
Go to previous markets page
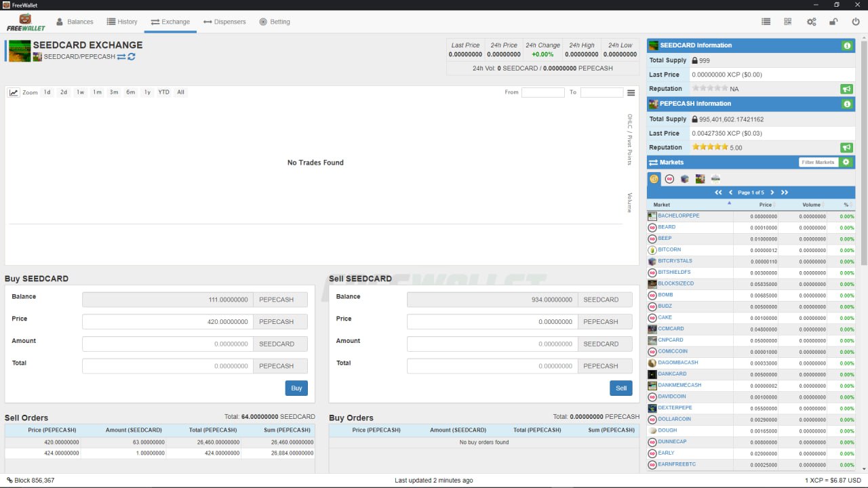[731, 192]
